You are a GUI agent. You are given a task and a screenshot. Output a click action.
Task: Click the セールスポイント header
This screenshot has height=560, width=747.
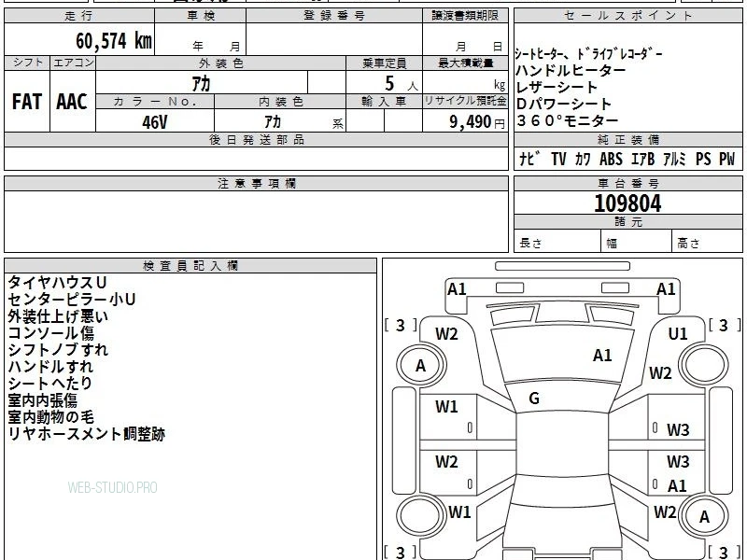(x=627, y=16)
